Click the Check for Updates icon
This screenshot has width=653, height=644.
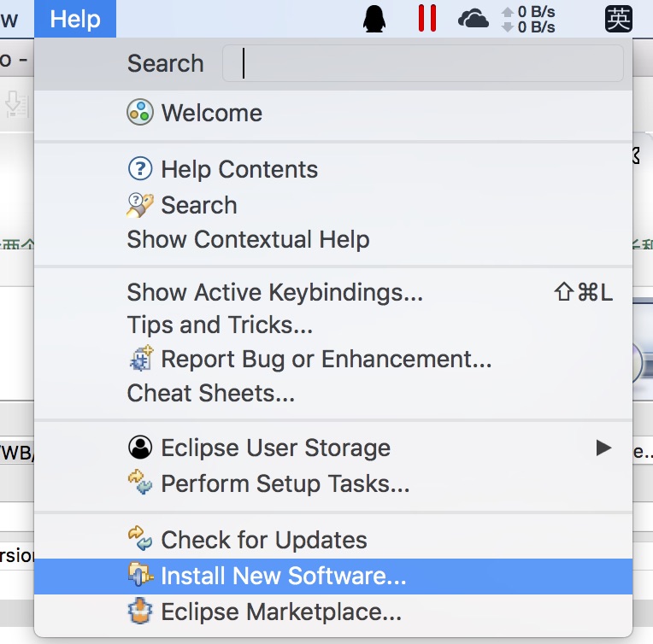[x=140, y=539]
